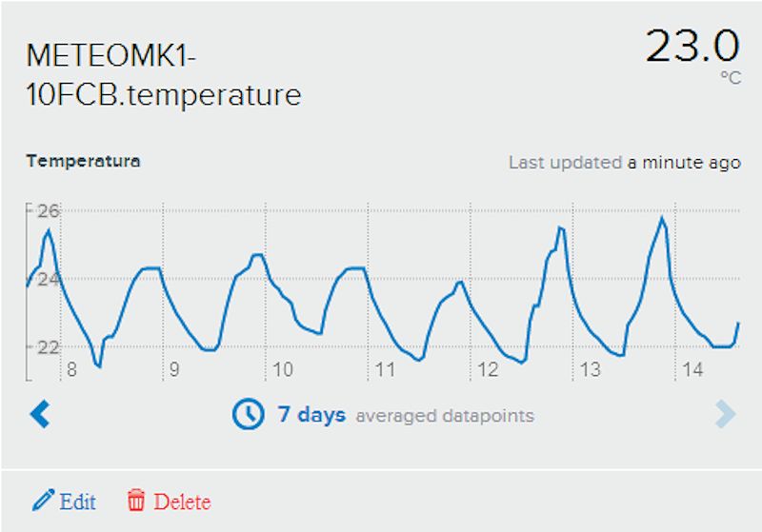Open the Edit link
This screenshot has width=762, height=532.
click(x=77, y=502)
